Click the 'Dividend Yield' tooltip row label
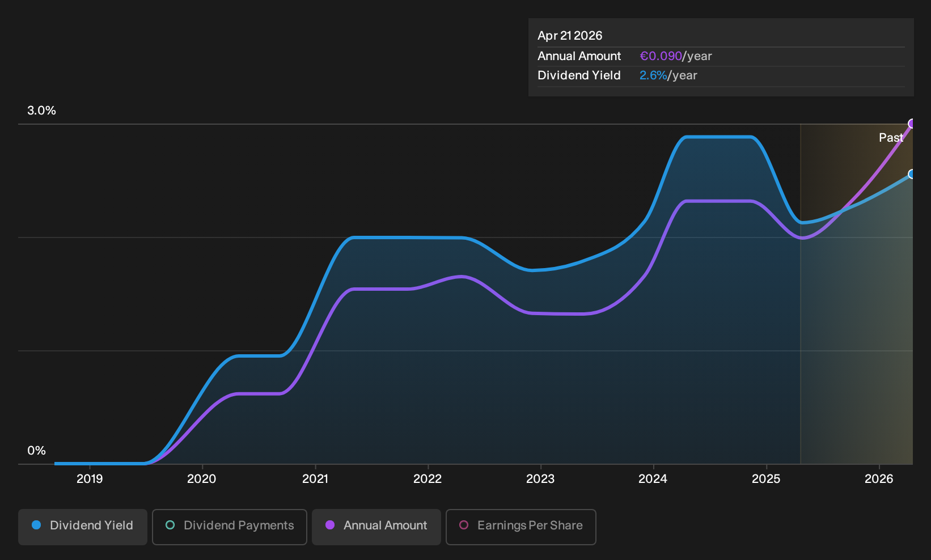 (x=579, y=75)
